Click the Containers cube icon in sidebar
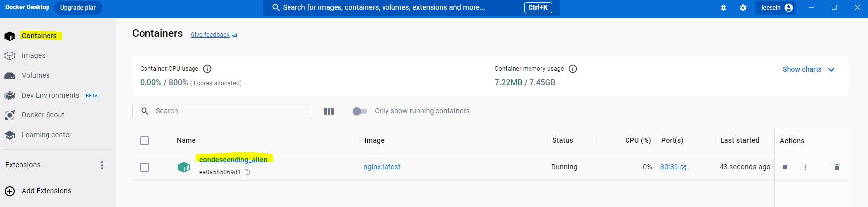This screenshot has height=207, width=868. pyautogui.click(x=10, y=36)
